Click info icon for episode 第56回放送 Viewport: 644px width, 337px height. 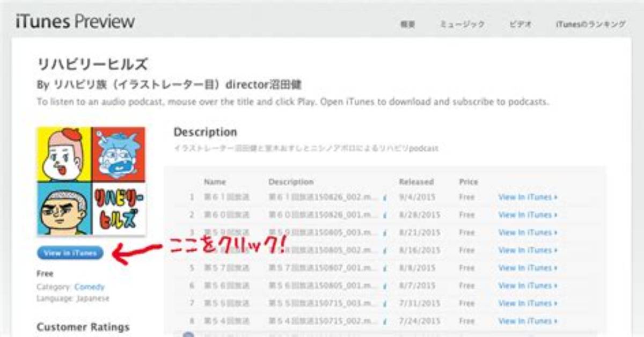click(x=385, y=286)
